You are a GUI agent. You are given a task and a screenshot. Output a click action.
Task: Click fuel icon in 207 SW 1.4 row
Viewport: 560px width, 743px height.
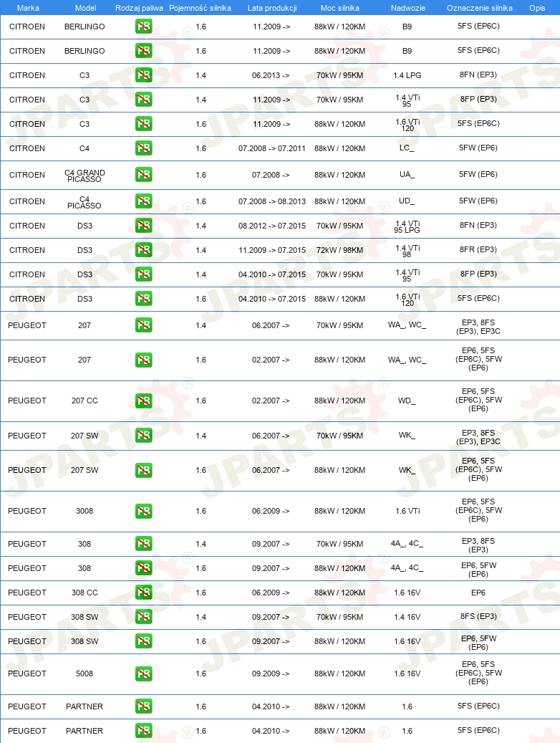(x=143, y=436)
